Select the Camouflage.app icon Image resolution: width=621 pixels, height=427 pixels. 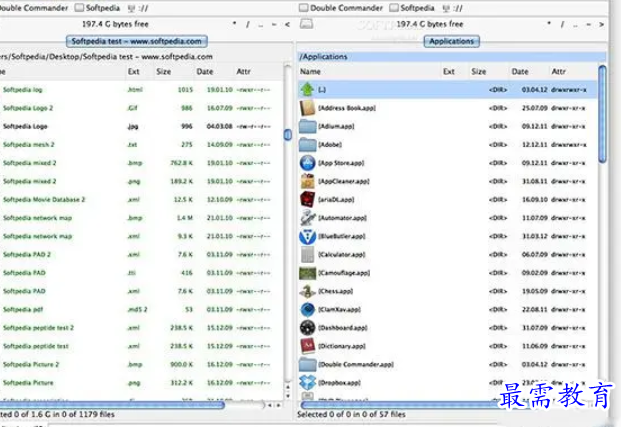pyautogui.click(x=307, y=273)
